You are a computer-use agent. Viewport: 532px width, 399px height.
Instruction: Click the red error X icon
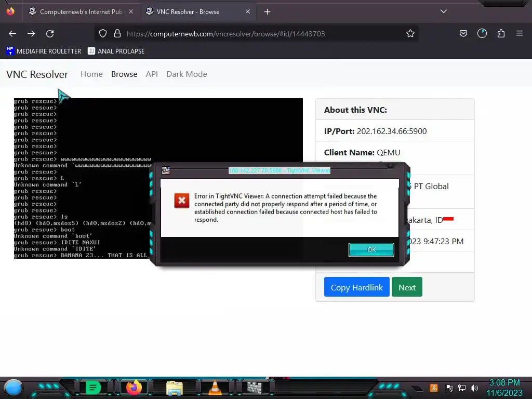coord(181,201)
